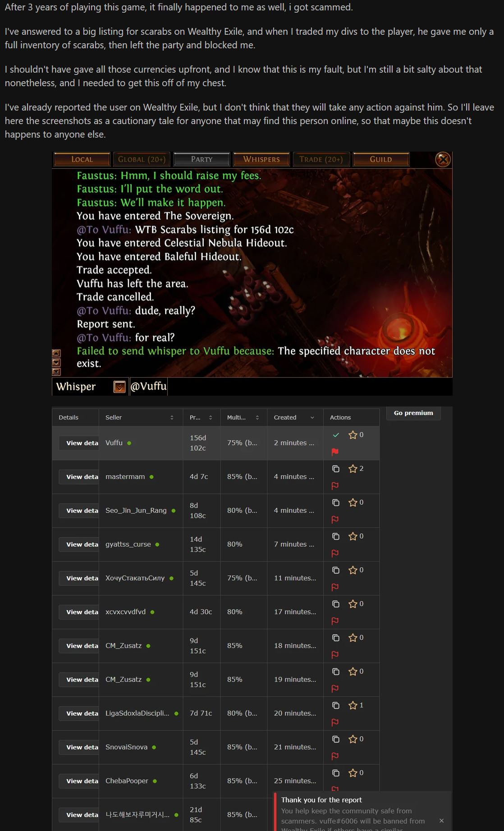Copy whisper for xcvxcvvdfvd listing
Viewport: 504px width, 831px height.
(x=336, y=604)
